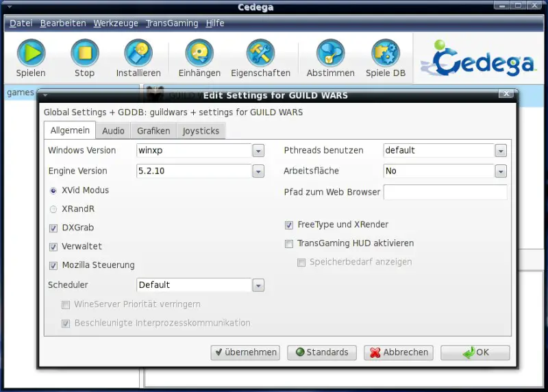Click the Standards button
Viewport: 548px width, 392px height.
pos(322,352)
